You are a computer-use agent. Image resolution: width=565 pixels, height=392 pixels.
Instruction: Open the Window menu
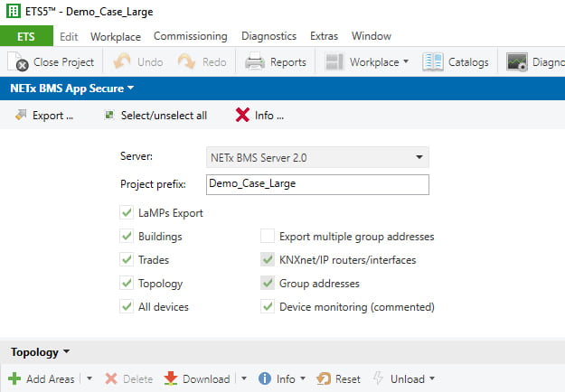point(372,36)
